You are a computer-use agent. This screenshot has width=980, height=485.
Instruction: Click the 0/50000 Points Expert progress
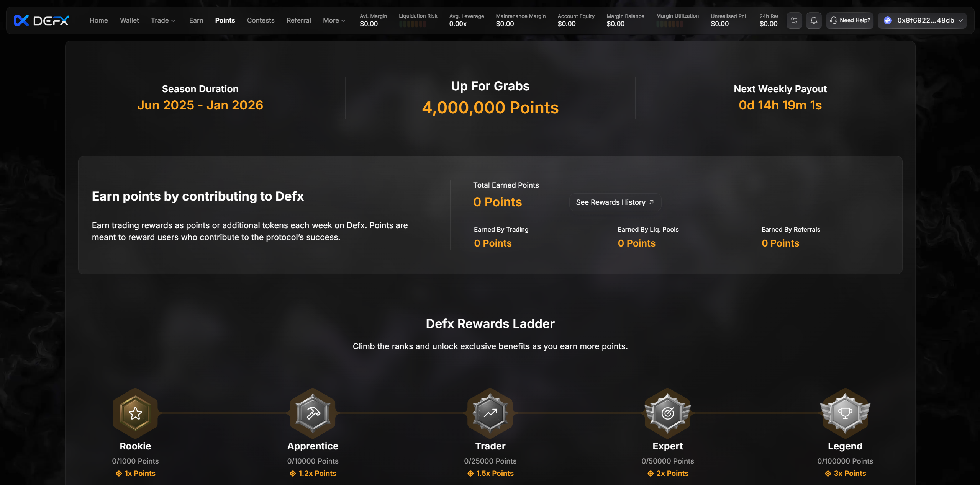pos(668,461)
